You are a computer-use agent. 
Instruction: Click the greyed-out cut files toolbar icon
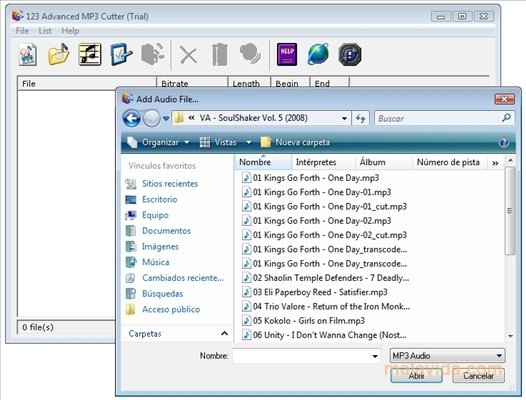click(x=153, y=54)
